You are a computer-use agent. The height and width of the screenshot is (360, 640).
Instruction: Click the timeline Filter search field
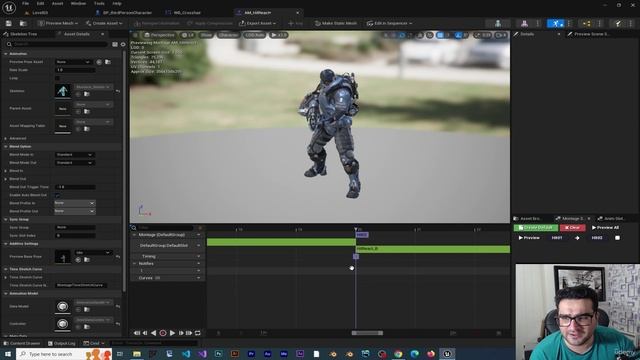pos(165,228)
